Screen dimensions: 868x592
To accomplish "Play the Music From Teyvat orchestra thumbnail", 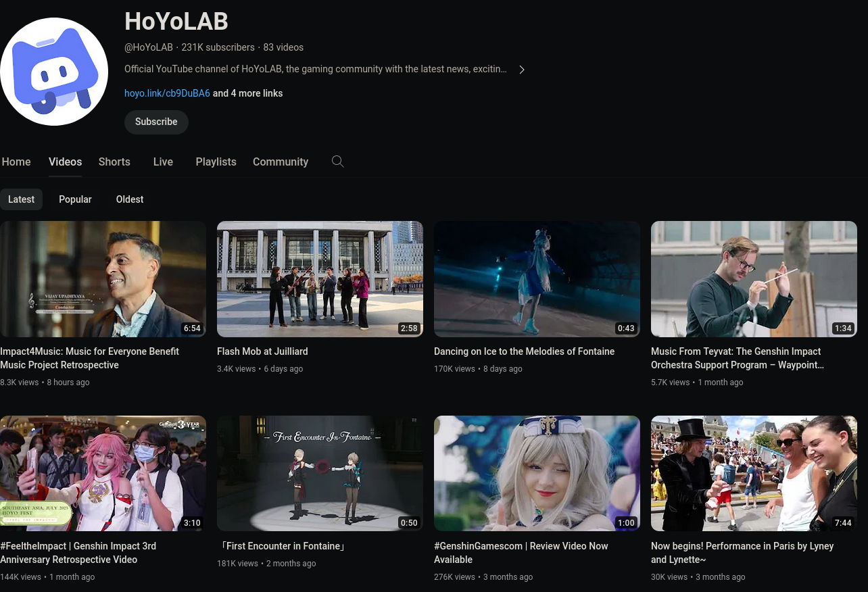I will point(754,279).
